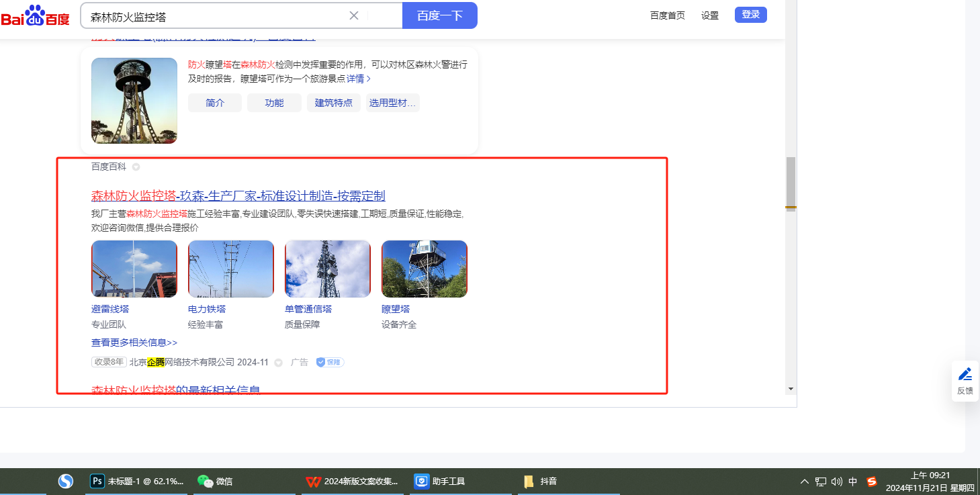This screenshot has height=495, width=980.
Task: Click the 登录 login button
Action: (750, 15)
